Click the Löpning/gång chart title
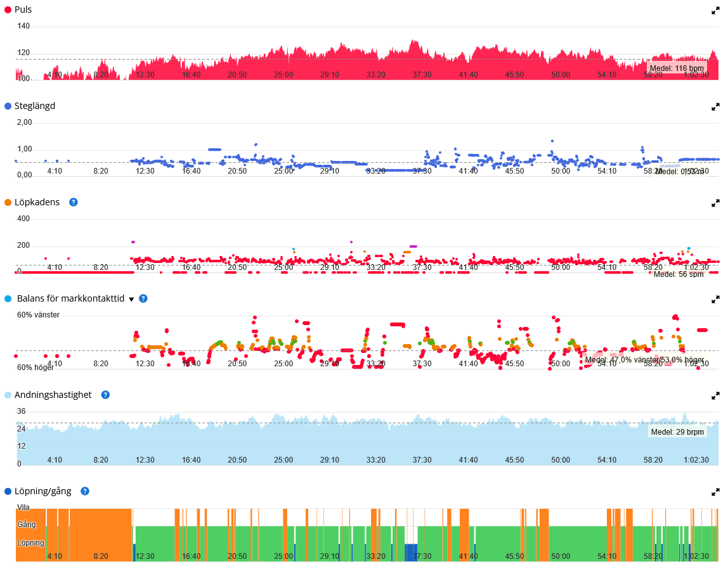Screen dimensions: 728x569 (x=42, y=491)
